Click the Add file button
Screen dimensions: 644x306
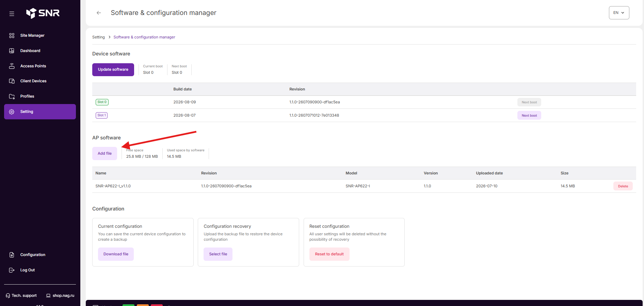pyautogui.click(x=104, y=153)
